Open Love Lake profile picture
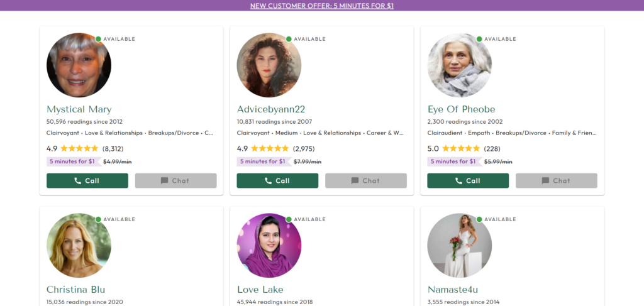Screen dimensions: 644x306 click(x=269, y=246)
